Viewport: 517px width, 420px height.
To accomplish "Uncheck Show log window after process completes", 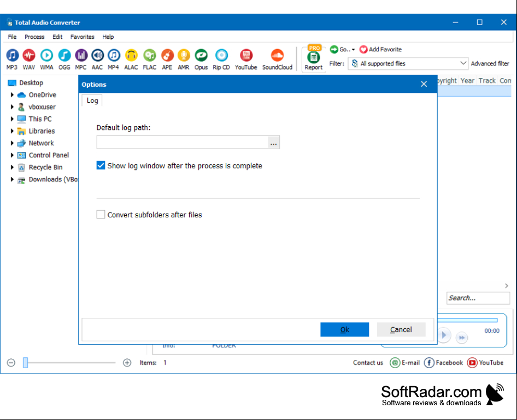I will click(x=101, y=165).
